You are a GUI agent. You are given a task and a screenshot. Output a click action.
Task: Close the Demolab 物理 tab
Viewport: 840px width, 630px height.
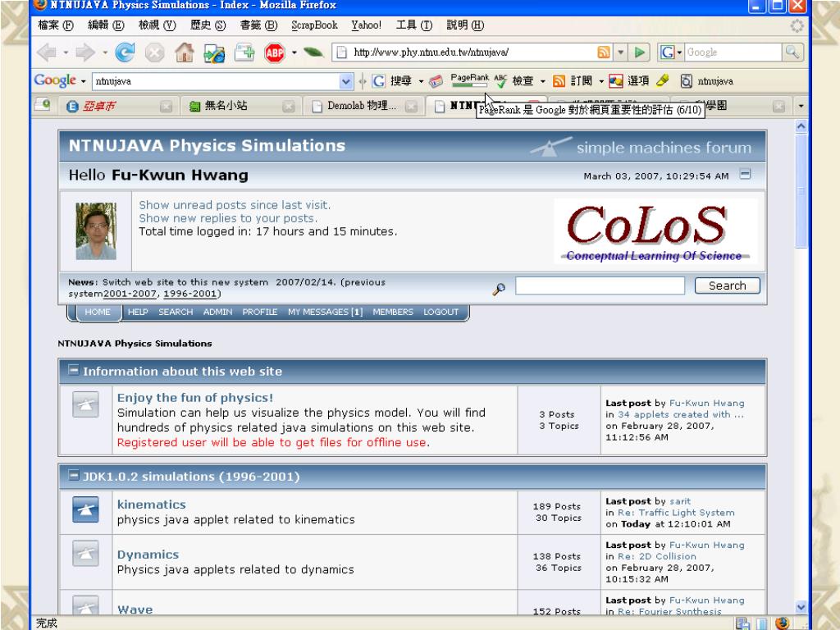[411, 106]
